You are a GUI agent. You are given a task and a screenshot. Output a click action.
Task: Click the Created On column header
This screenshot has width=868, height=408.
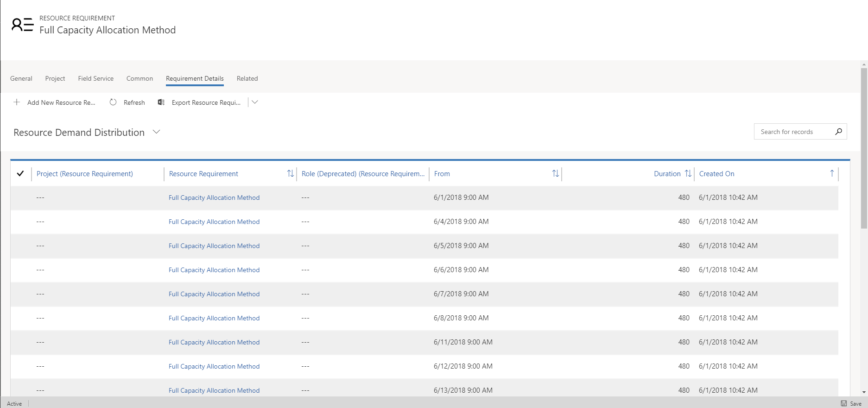[716, 174]
